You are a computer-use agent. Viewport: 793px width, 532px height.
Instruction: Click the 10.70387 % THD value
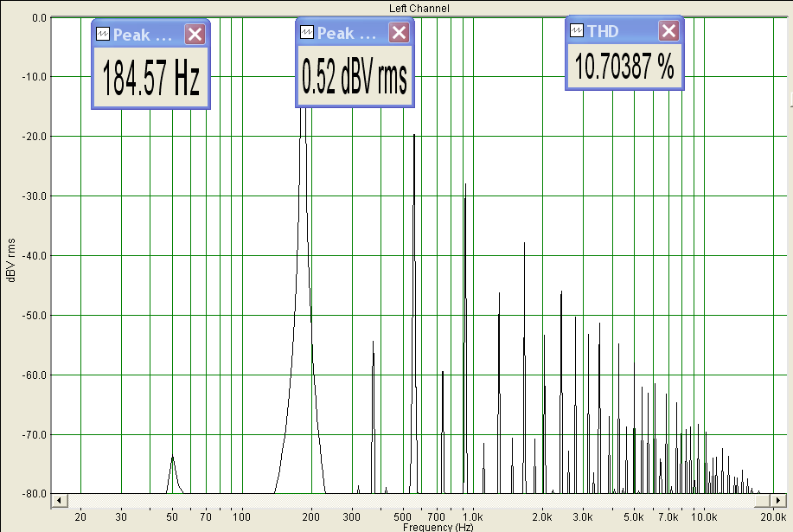pos(624,67)
